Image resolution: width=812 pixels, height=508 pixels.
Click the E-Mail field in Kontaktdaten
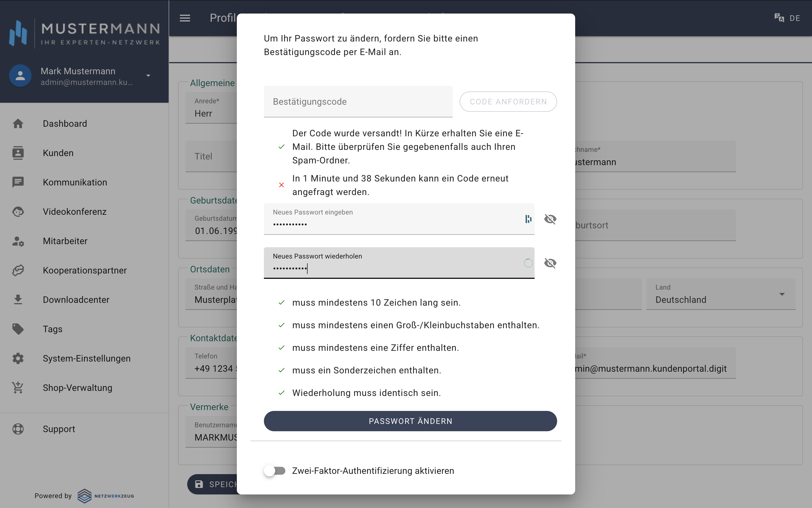[x=655, y=363]
